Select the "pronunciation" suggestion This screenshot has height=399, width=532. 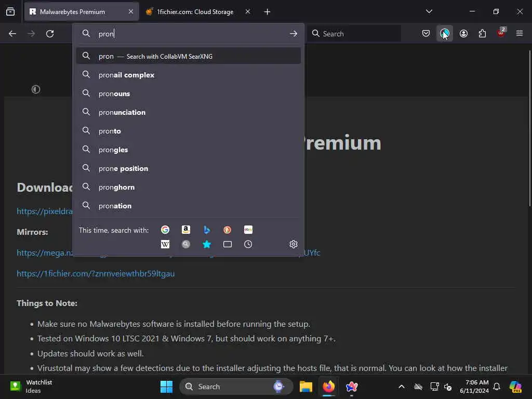tap(188, 112)
